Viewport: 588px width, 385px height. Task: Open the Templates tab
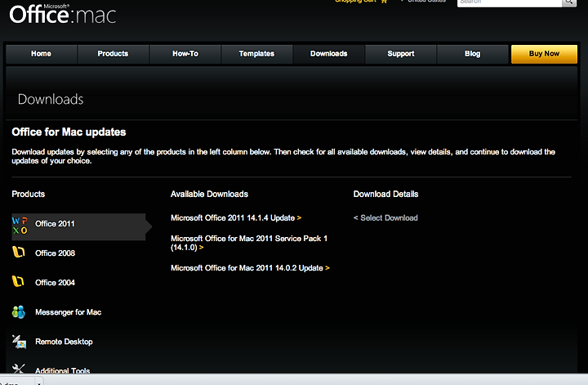(x=257, y=54)
